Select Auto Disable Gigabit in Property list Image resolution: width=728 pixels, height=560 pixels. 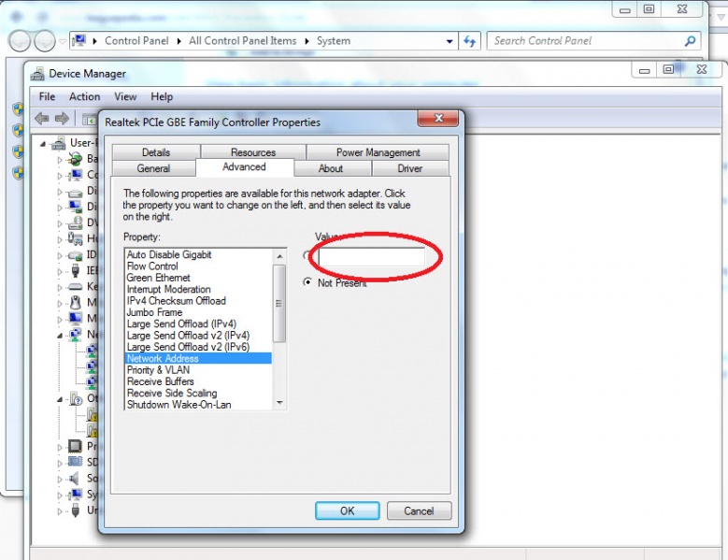199,254
